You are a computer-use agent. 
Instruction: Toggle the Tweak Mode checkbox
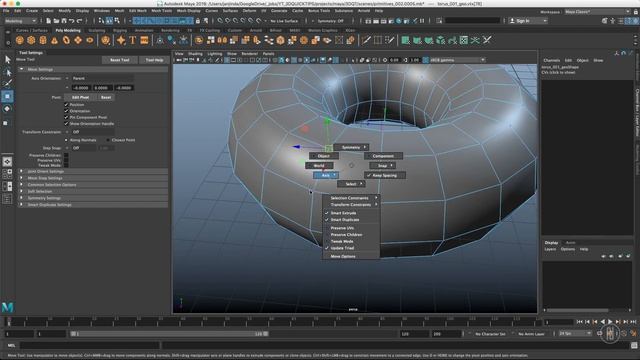tap(66, 165)
